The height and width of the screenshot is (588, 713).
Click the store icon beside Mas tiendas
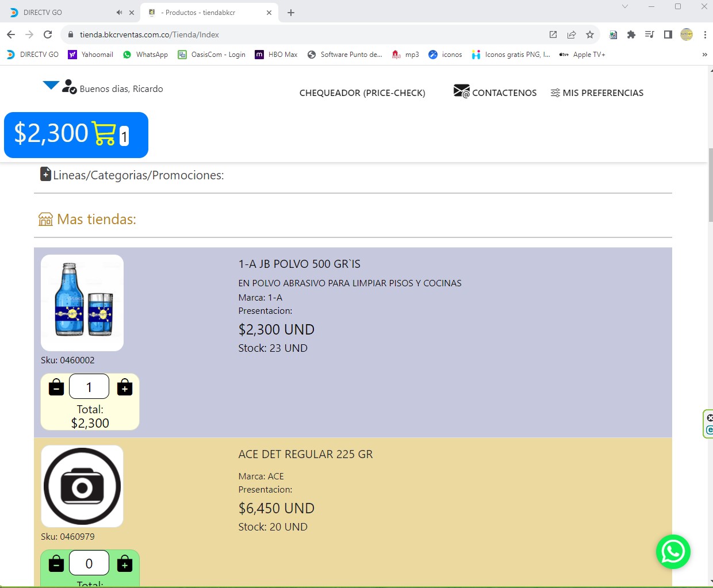(45, 219)
